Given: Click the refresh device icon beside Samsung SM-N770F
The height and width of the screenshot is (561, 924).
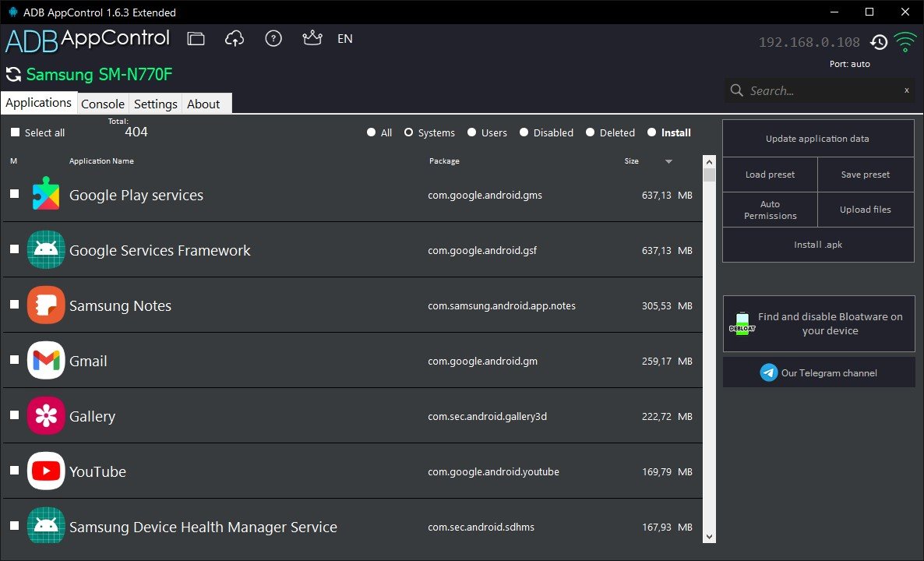Looking at the screenshot, I should (x=13, y=75).
